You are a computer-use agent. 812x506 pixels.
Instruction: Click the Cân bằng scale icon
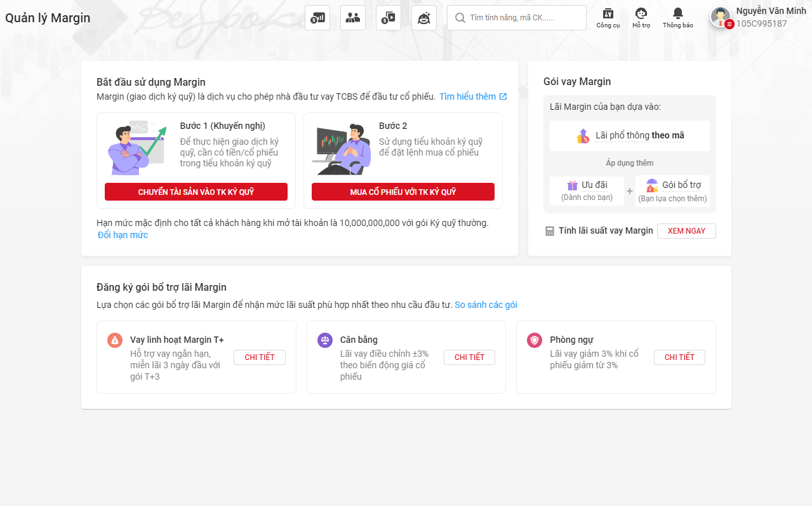coord(325,340)
